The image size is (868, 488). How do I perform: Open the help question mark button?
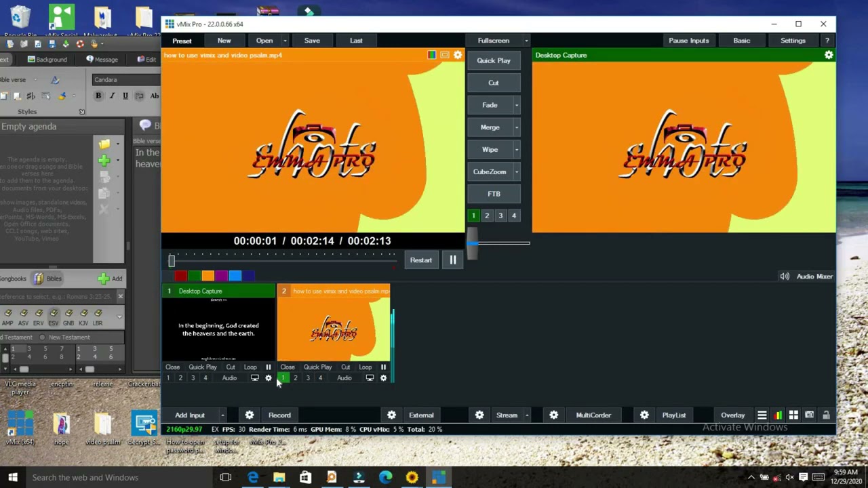pyautogui.click(x=827, y=41)
